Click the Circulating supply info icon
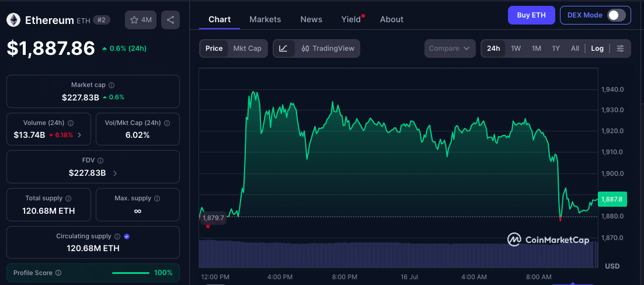This screenshot has width=644, height=285. click(117, 236)
